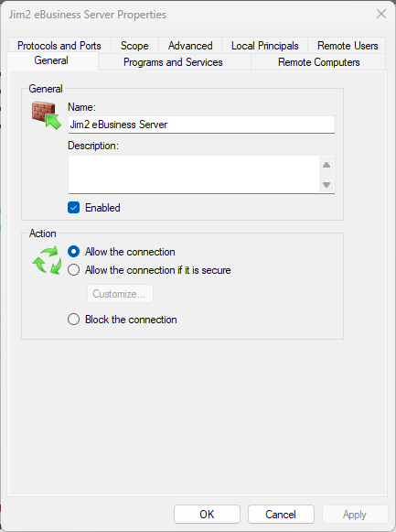Click the green recycling arrows Action icon
The image size is (396, 532).
coord(47,261)
